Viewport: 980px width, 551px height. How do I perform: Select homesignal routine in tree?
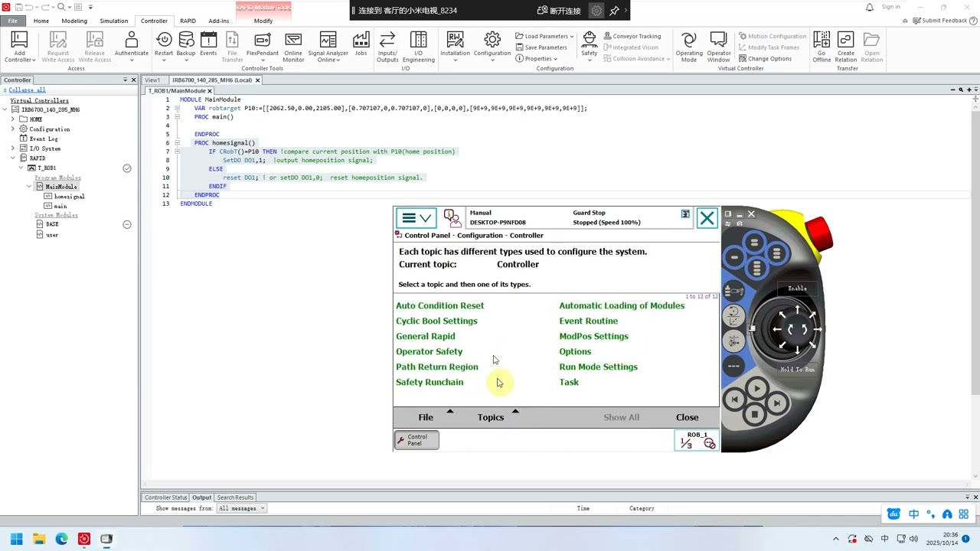pyautogui.click(x=69, y=196)
